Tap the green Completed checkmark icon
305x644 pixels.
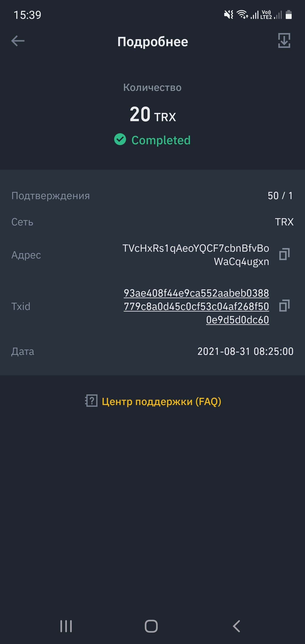click(x=120, y=140)
